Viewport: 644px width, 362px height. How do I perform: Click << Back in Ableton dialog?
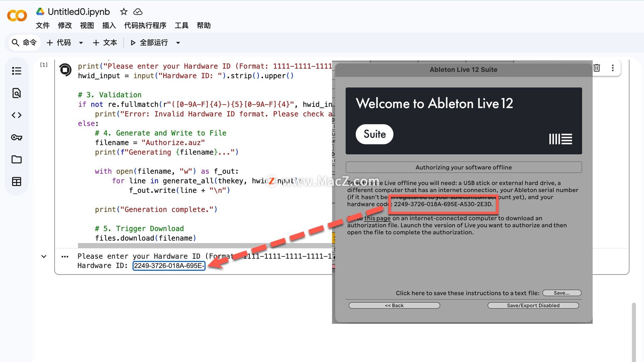[x=394, y=305]
